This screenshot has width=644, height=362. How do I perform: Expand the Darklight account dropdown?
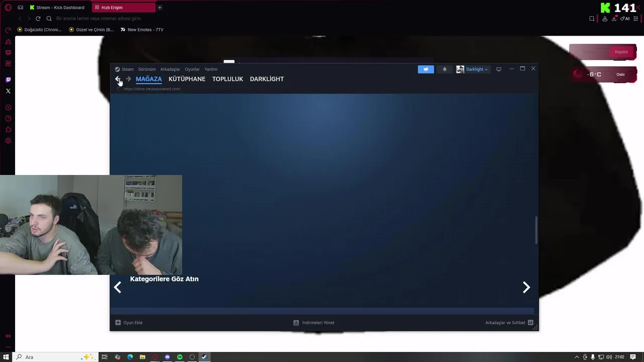(x=486, y=69)
